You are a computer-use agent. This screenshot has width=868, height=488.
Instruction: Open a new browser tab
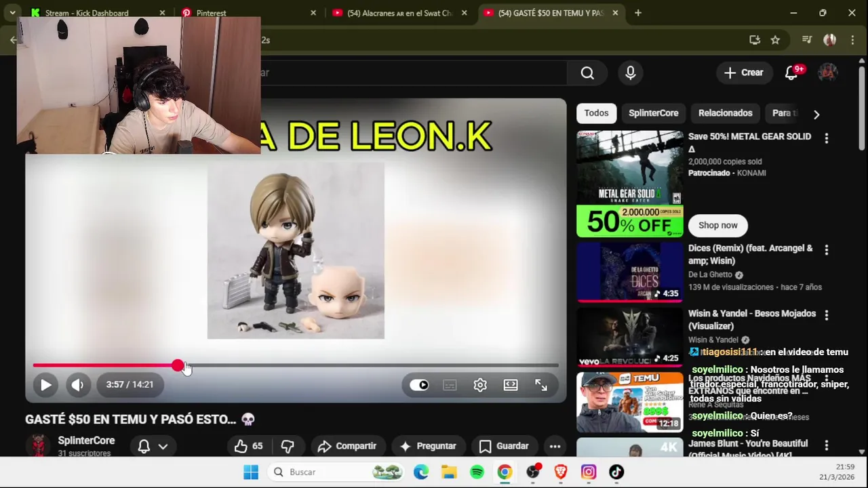point(638,13)
